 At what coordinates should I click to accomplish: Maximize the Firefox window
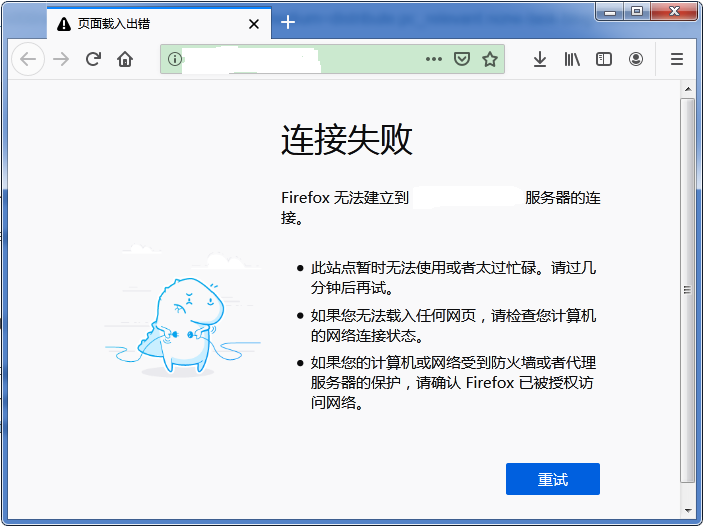pos(637,12)
